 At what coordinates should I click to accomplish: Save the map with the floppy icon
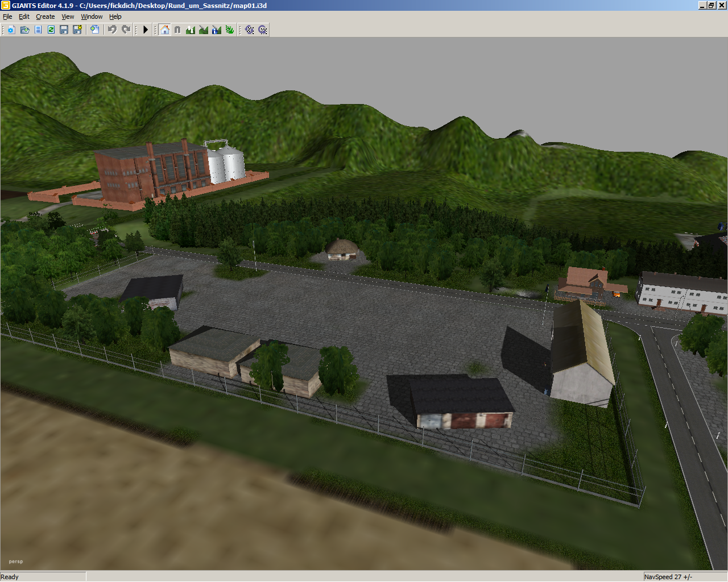[x=64, y=30]
